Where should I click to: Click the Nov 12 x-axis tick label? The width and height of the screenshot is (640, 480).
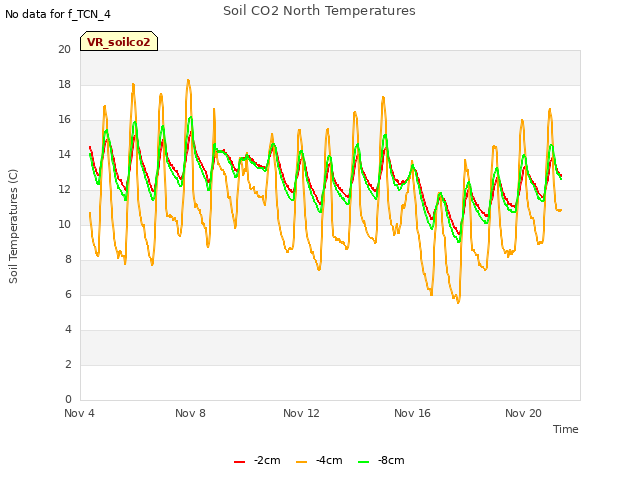click(301, 413)
